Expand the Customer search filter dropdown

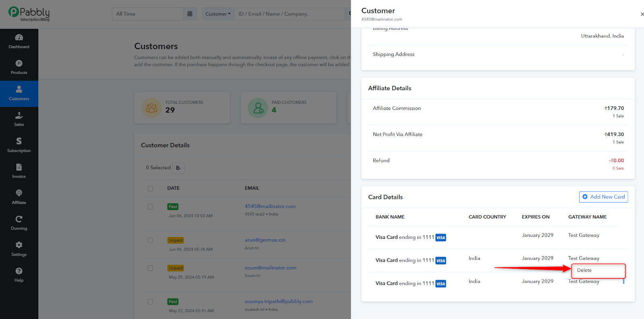click(x=218, y=14)
